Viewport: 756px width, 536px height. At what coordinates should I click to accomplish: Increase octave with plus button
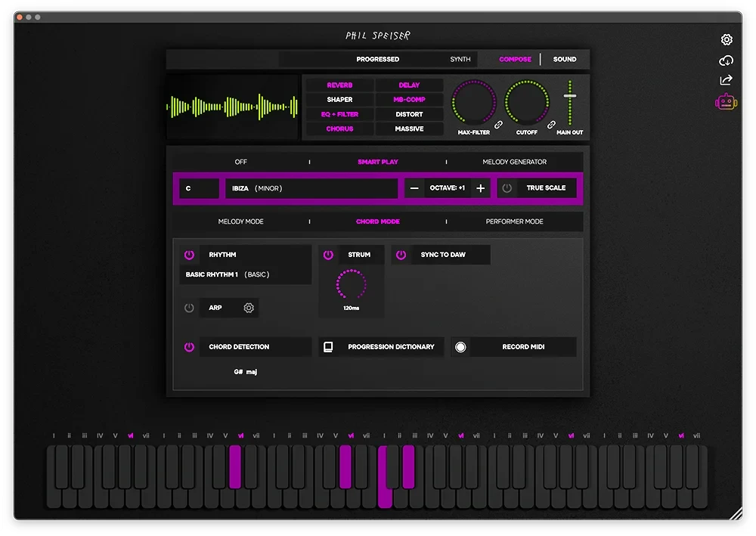(480, 188)
